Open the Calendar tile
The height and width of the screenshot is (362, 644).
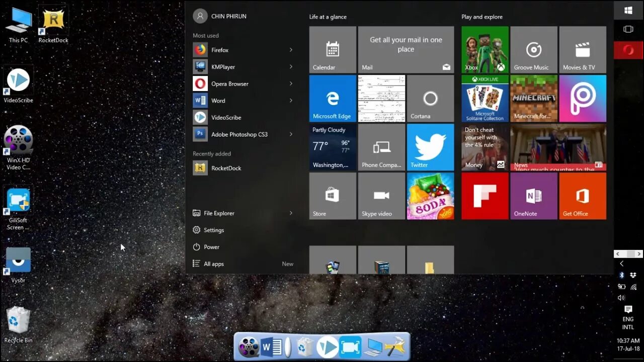tap(333, 50)
